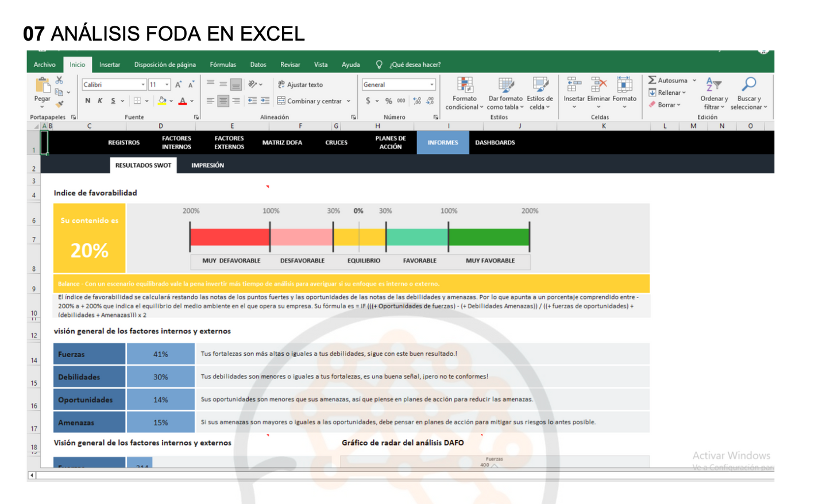Click the thousands separator 000 icon
Image resolution: width=830 pixels, height=504 pixels.
click(x=401, y=101)
